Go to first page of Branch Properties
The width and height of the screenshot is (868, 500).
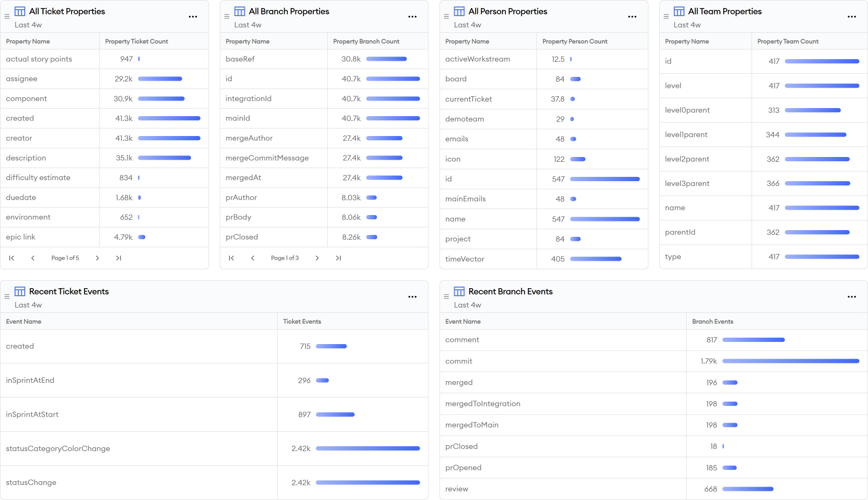tap(231, 258)
